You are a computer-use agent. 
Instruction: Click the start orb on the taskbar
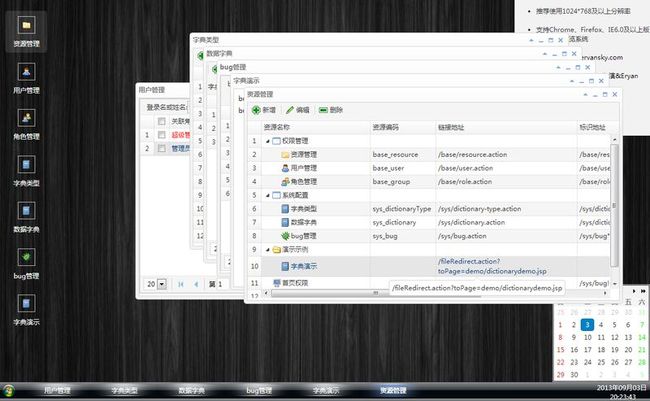(9, 390)
